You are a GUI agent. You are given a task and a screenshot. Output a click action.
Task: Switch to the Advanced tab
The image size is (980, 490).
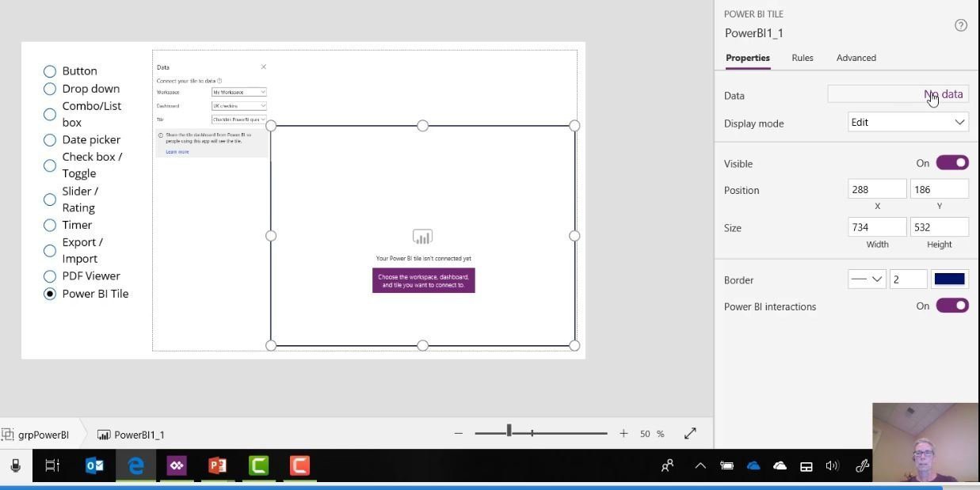click(x=856, y=58)
